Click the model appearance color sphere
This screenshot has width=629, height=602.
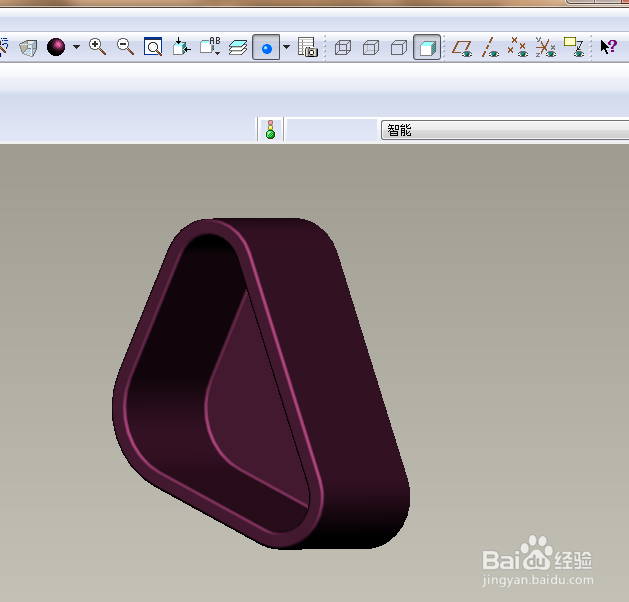(x=56, y=47)
